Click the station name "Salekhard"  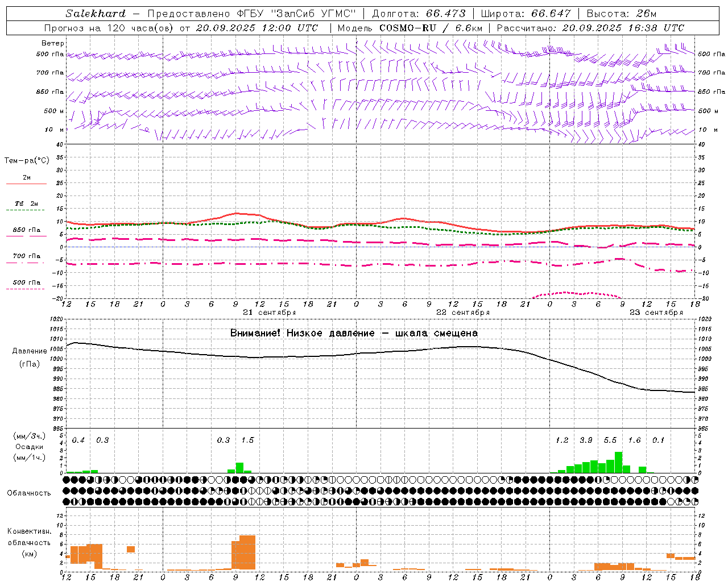[96, 14]
